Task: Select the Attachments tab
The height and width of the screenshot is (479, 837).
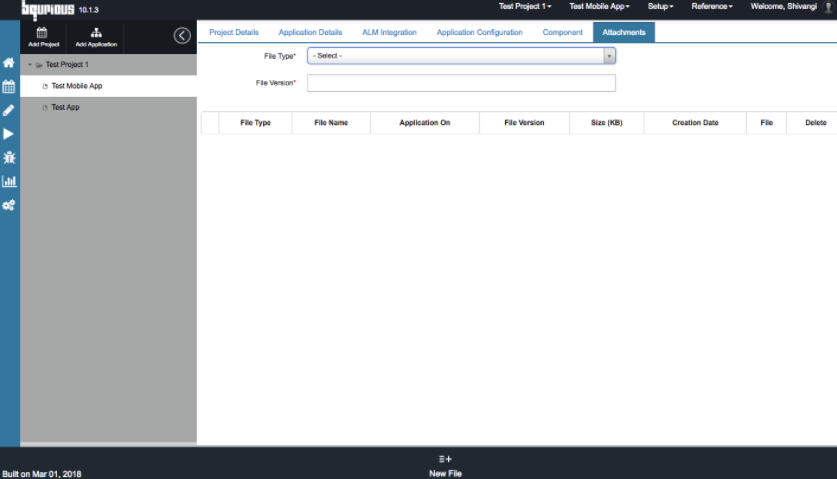Action: [623, 33]
